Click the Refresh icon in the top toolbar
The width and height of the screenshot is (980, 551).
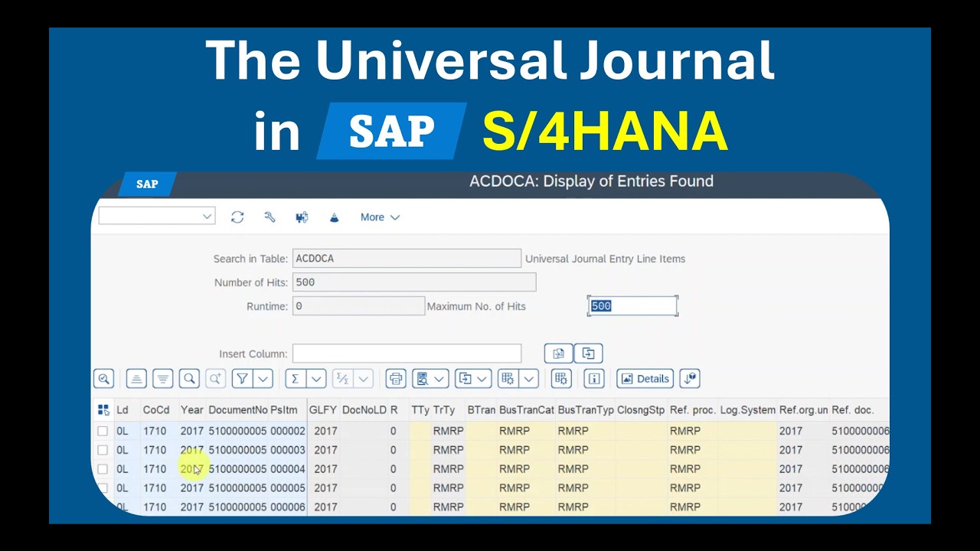coord(237,217)
